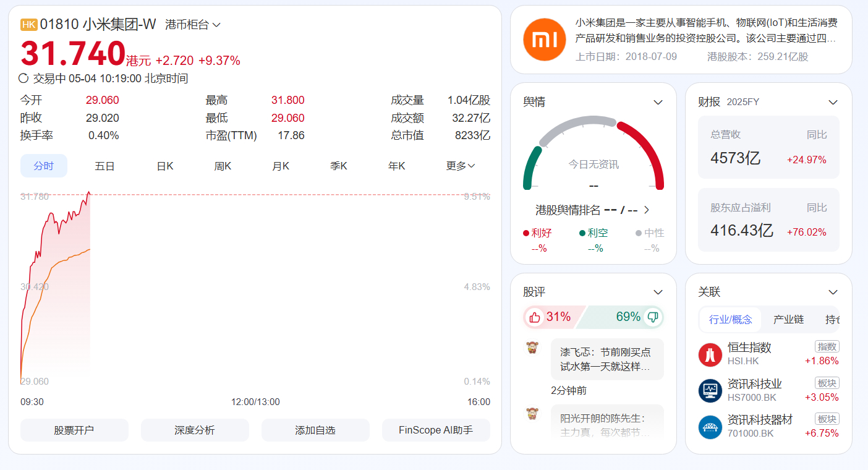Click the sentiment gauge meter
The width and height of the screenshot is (868, 470).
point(594,152)
